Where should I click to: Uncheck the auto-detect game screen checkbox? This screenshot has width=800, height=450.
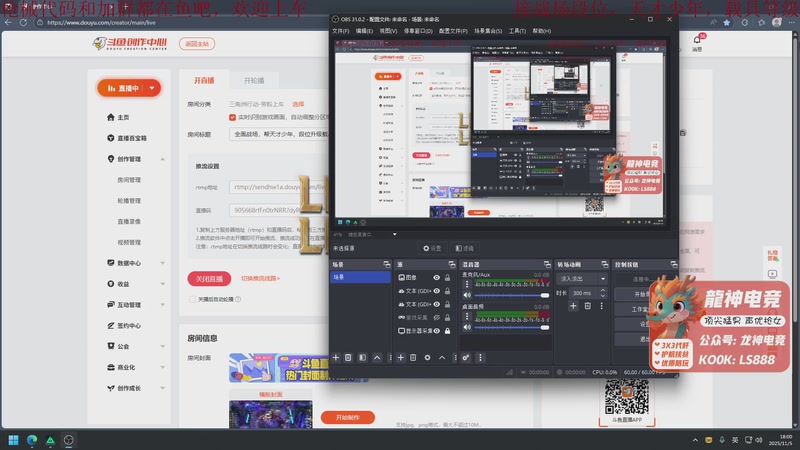(x=233, y=117)
